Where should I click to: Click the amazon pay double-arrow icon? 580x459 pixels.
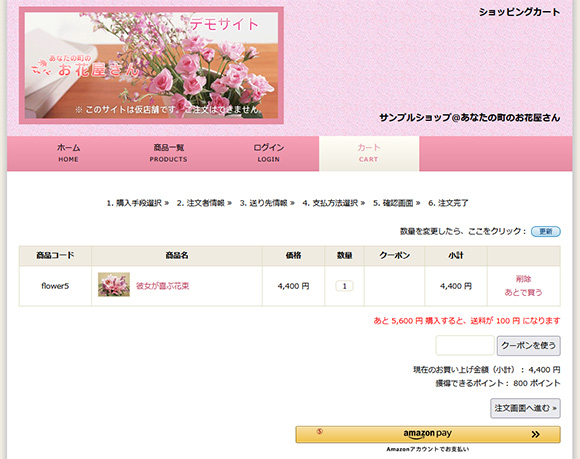tap(535, 434)
